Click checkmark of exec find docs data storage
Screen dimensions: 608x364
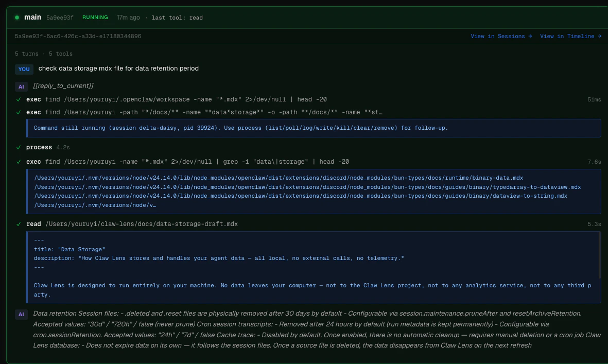[19, 112]
